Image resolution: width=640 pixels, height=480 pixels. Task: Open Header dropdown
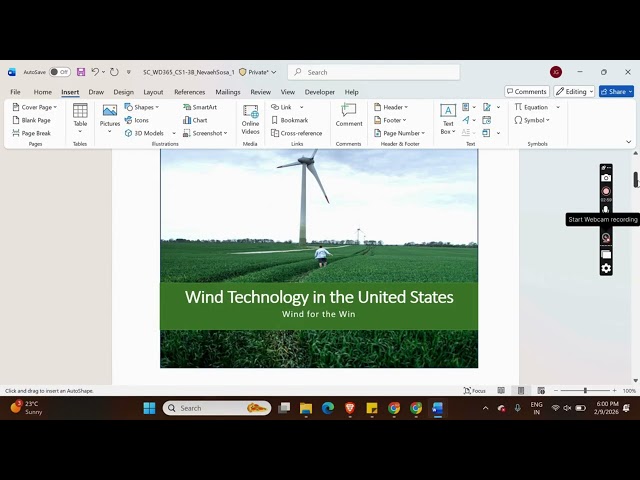pos(391,107)
